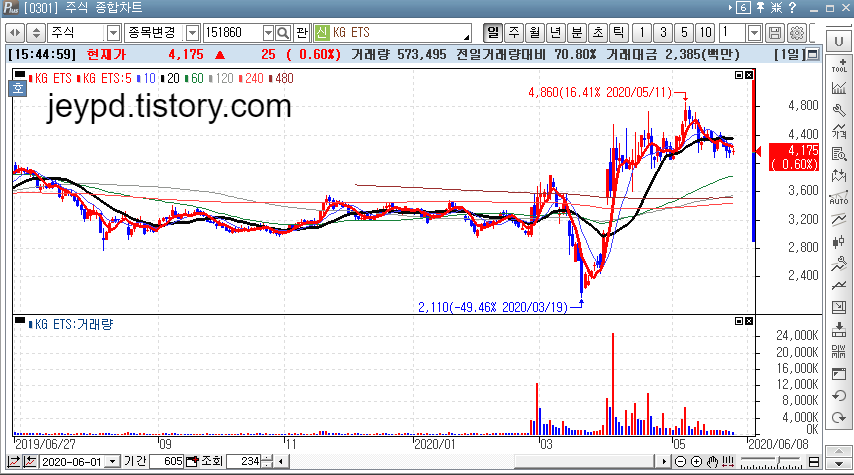
Task: Click the 가격 price chart icon
Action: pyautogui.click(x=839, y=131)
